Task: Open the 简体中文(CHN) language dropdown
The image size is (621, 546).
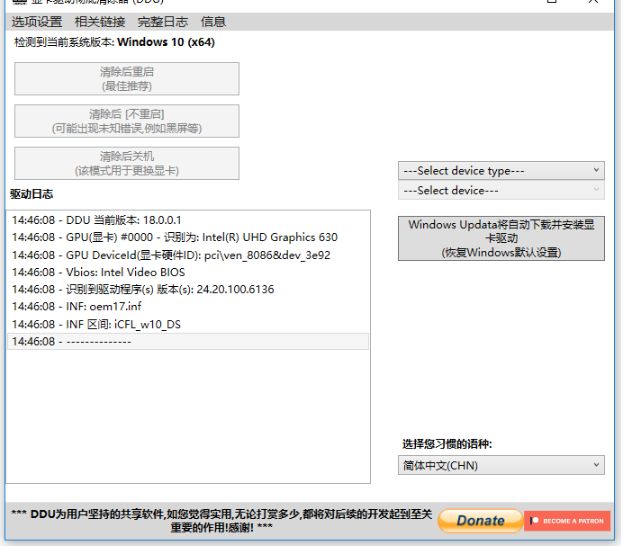Action: [501, 465]
